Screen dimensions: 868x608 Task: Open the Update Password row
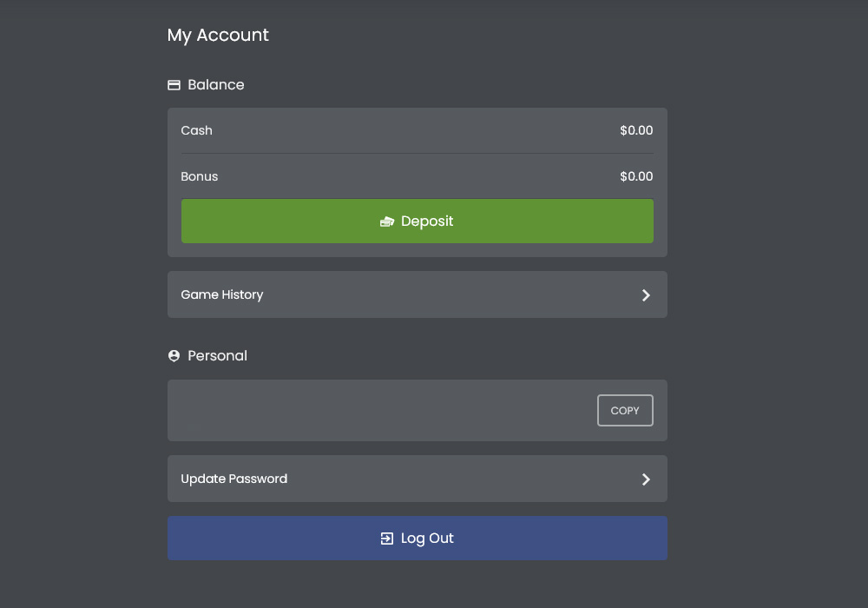point(418,479)
